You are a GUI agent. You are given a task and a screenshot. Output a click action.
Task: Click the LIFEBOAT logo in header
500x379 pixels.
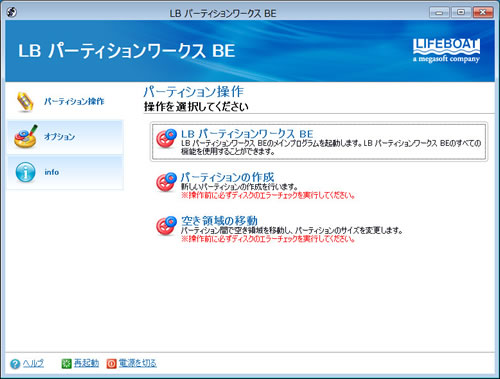click(x=446, y=50)
